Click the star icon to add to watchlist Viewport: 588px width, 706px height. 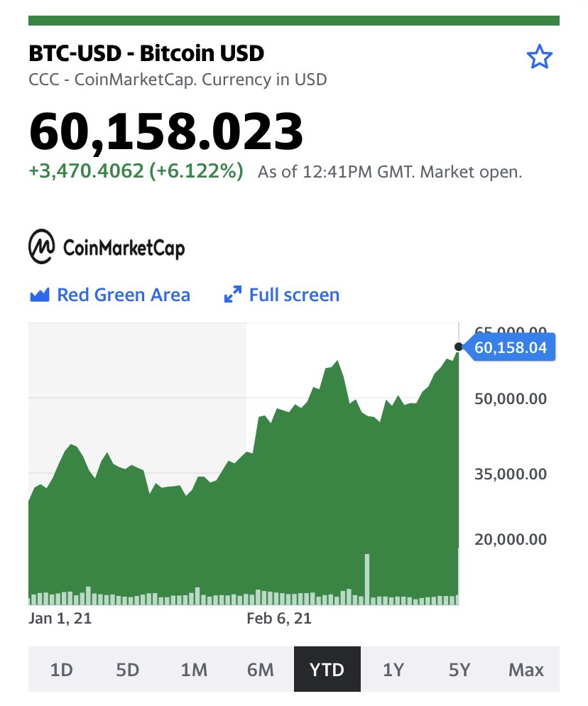click(539, 57)
